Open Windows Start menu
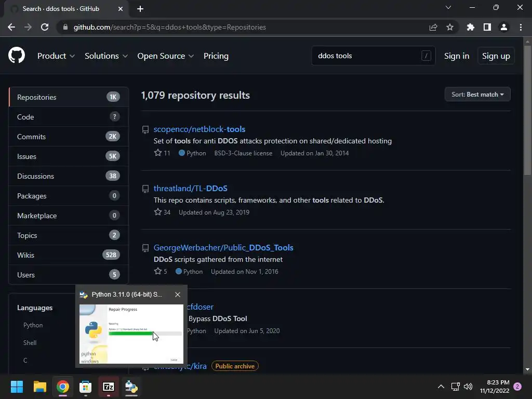This screenshot has width=532, height=399. tap(17, 387)
